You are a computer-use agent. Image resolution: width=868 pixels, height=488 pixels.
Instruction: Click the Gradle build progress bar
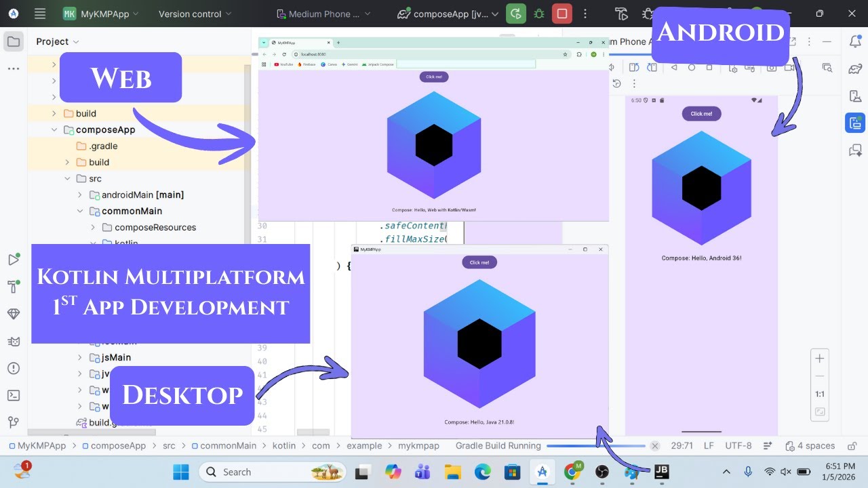[x=596, y=446]
